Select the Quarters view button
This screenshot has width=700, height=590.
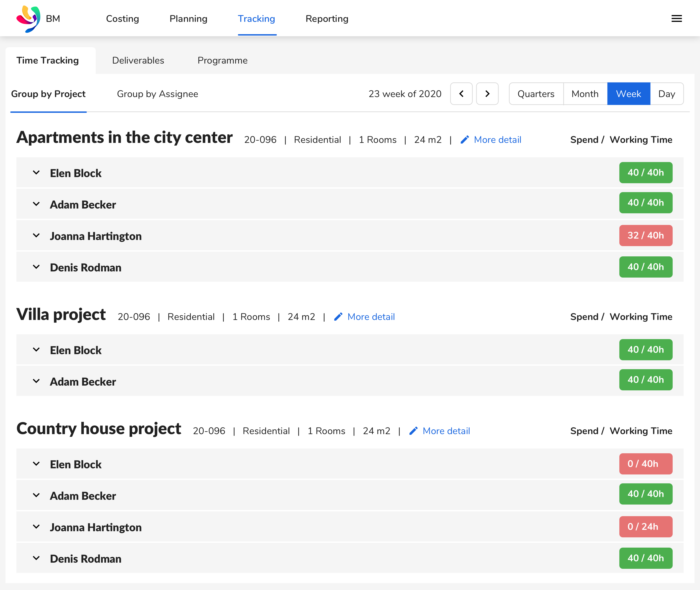(535, 94)
